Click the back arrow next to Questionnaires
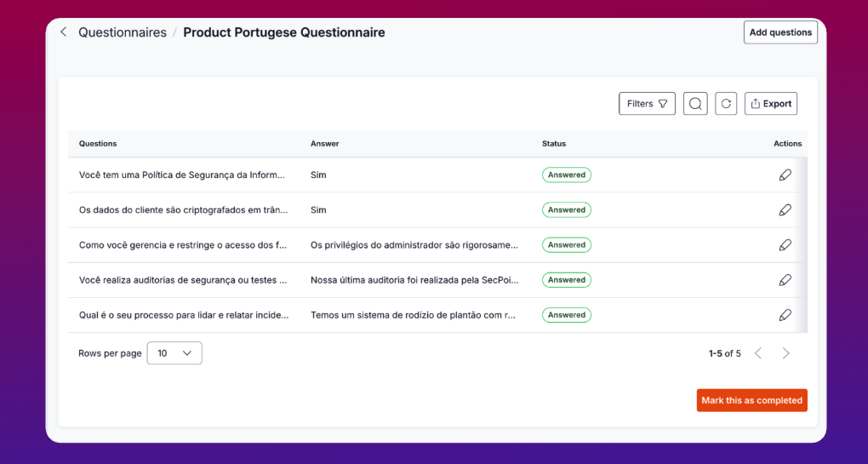868x464 pixels. (x=63, y=32)
